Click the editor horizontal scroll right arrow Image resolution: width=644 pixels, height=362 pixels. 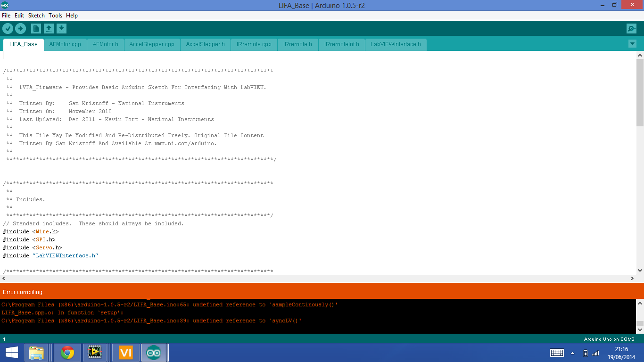pyautogui.click(x=632, y=279)
